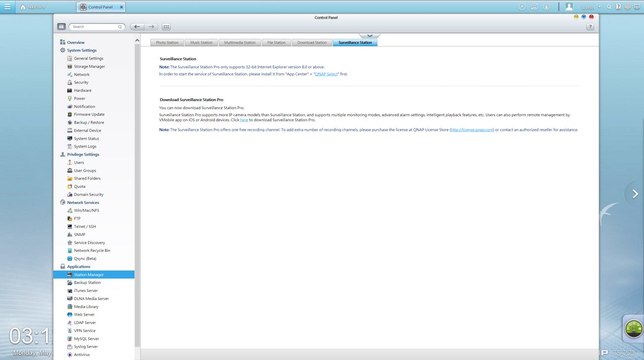This screenshot has width=644, height=360.
Task: Switch to the Download Station tab
Action: (x=312, y=42)
